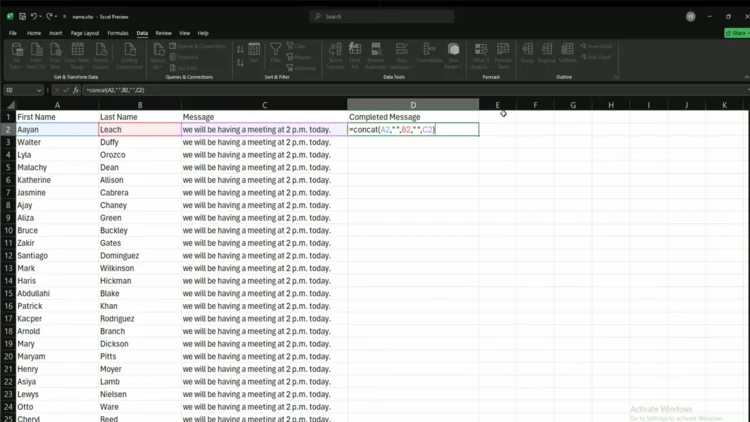This screenshot has height=422, width=750.
Task: Click the Insert Function fx icon
Action: 76,90
